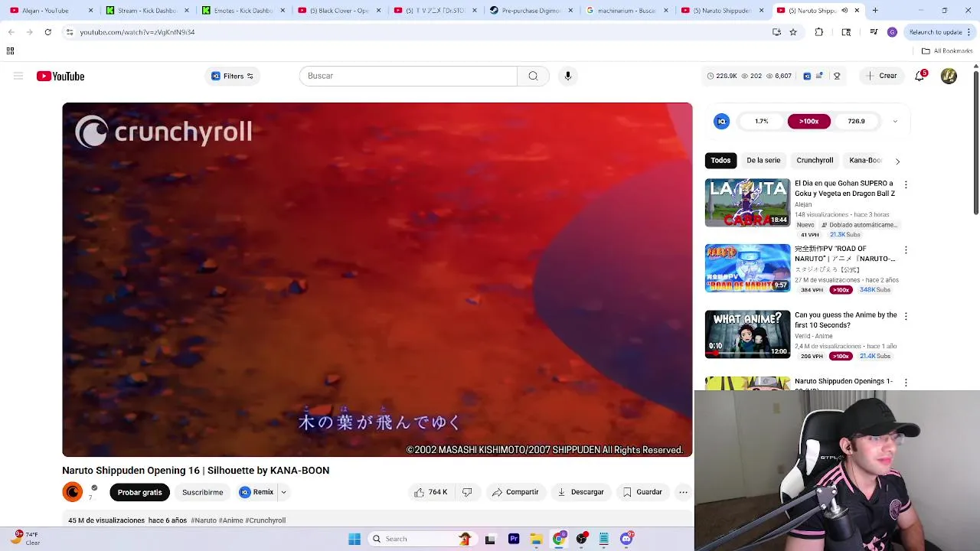This screenshot has height=551, width=980.
Task: Click the Suscribirme button
Action: pyautogui.click(x=202, y=492)
